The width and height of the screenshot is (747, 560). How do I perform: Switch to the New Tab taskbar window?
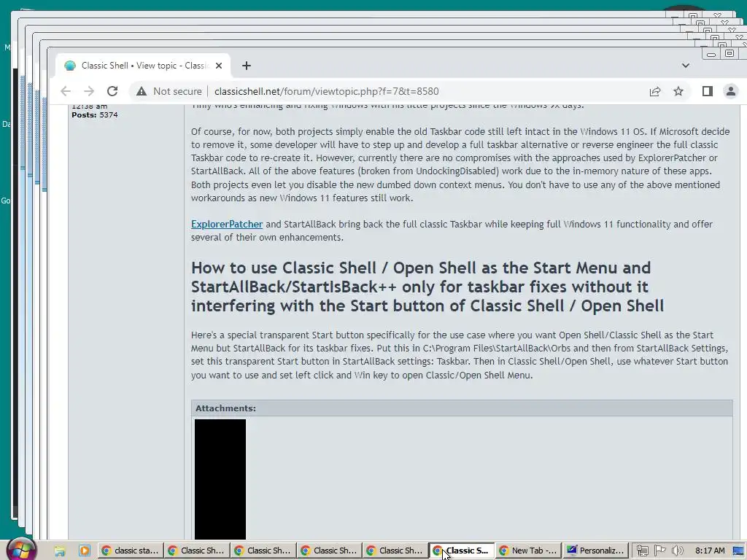[x=528, y=551]
